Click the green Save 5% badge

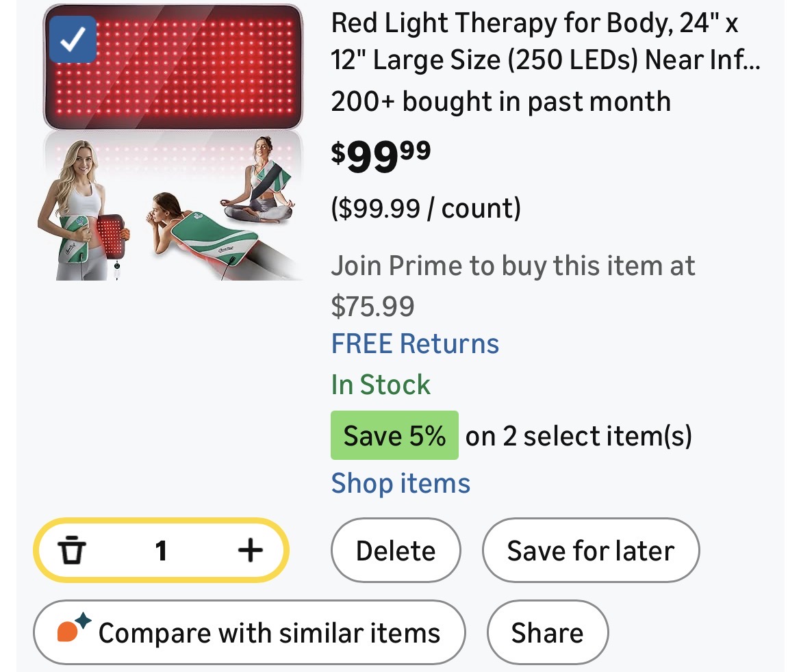(x=394, y=436)
